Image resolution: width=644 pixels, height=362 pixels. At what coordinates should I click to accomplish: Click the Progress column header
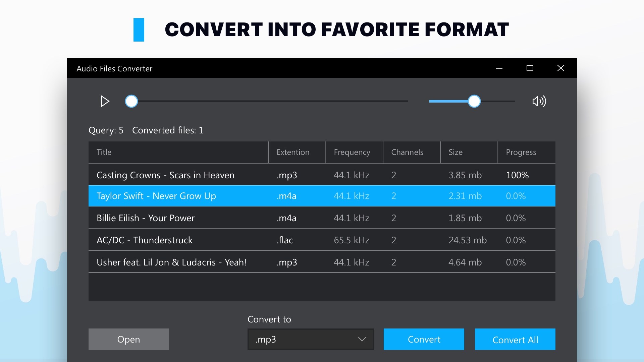[526, 152]
